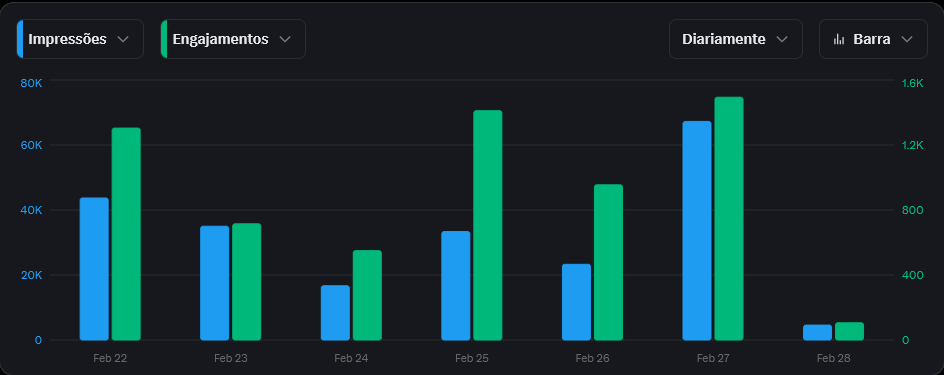944x375 pixels.
Task: Select the green Engajamentos bar for Feb 28
Action: point(849,331)
